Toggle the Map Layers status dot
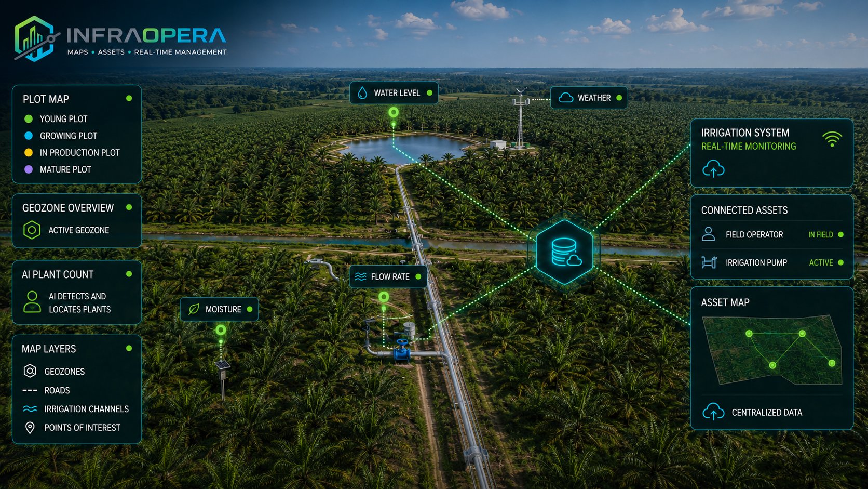The height and width of the screenshot is (489, 868). click(129, 348)
